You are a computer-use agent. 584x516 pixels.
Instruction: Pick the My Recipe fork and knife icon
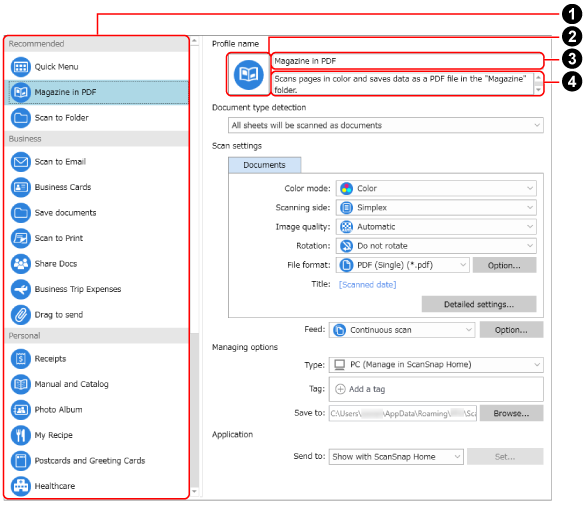tap(20, 435)
